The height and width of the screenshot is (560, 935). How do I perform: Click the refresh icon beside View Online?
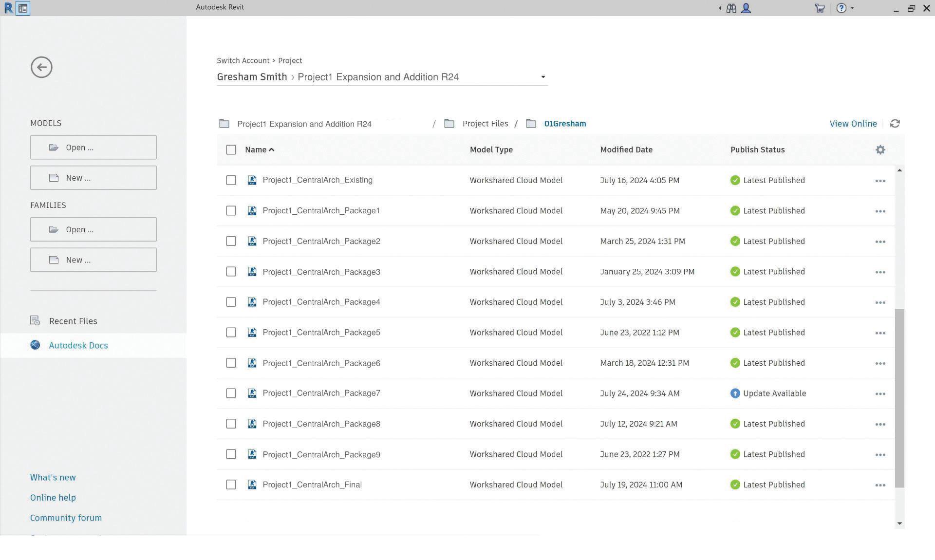tap(895, 124)
